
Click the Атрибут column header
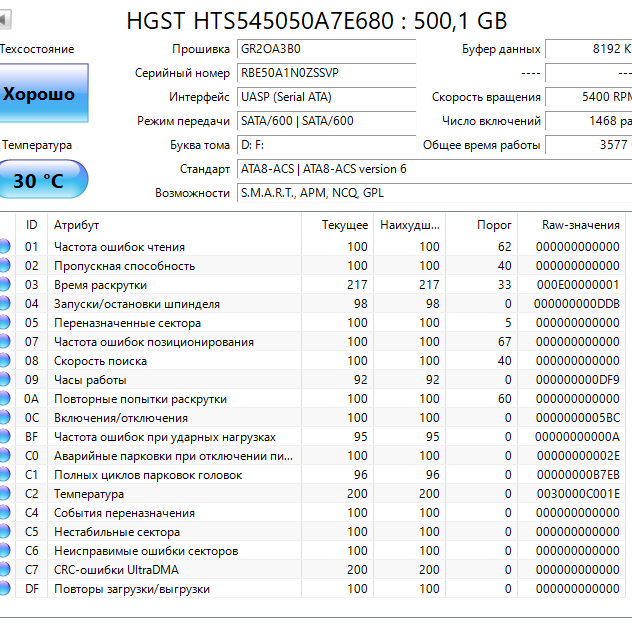click(x=175, y=225)
